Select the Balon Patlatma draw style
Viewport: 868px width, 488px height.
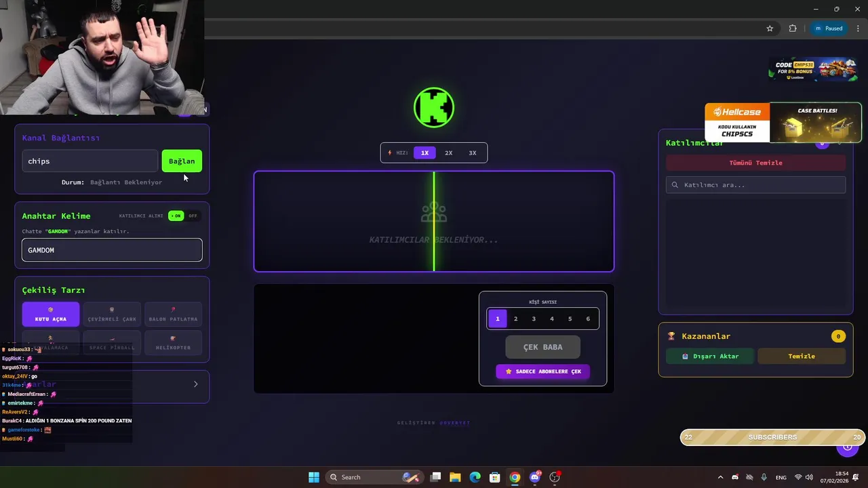(173, 314)
